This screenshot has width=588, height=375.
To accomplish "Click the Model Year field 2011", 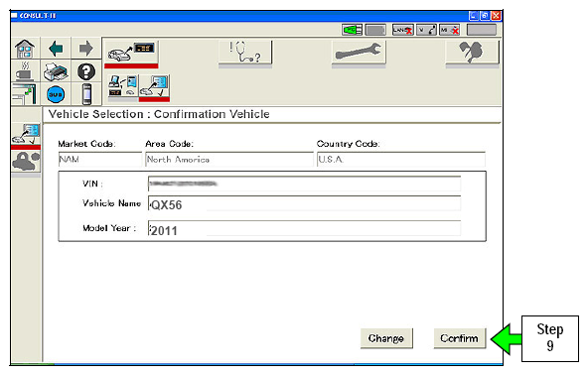I will (x=304, y=229).
